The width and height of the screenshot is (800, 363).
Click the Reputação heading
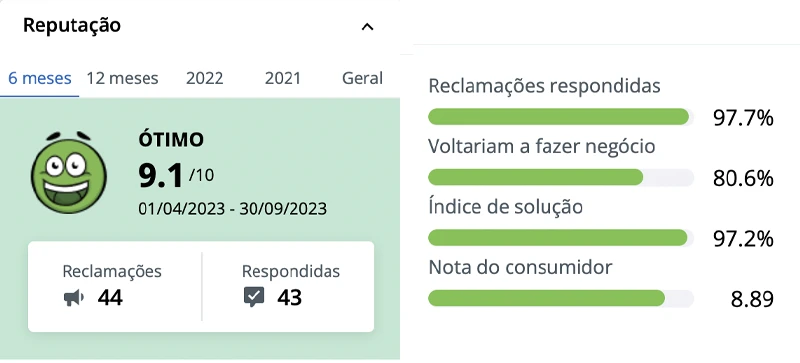[x=72, y=25]
